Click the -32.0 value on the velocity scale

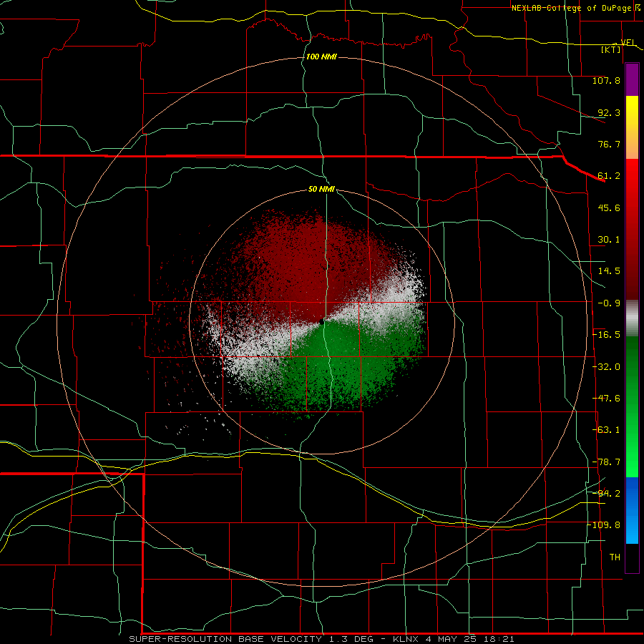[606, 367]
